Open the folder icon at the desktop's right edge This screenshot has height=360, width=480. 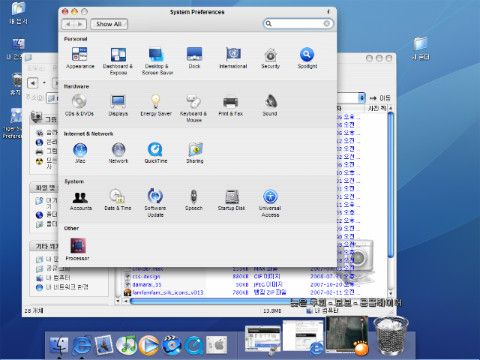tap(420, 49)
